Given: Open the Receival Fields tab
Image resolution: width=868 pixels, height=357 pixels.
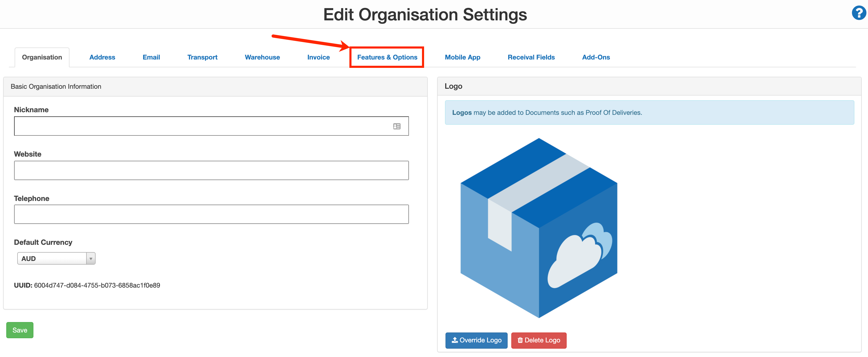Looking at the screenshot, I should (531, 57).
